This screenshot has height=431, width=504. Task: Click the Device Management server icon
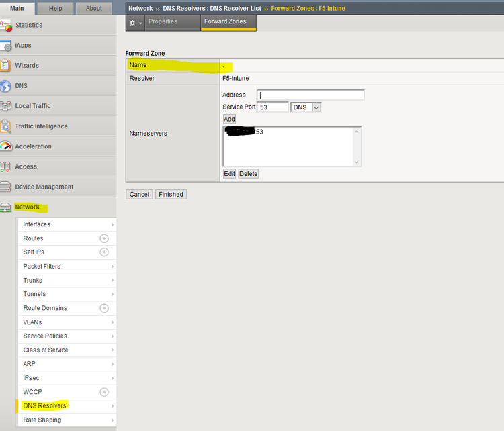(x=5, y=187)
